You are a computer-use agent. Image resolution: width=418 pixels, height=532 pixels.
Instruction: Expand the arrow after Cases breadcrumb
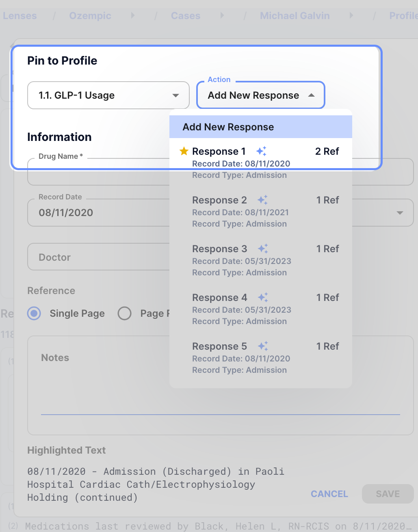click(222, 15)
